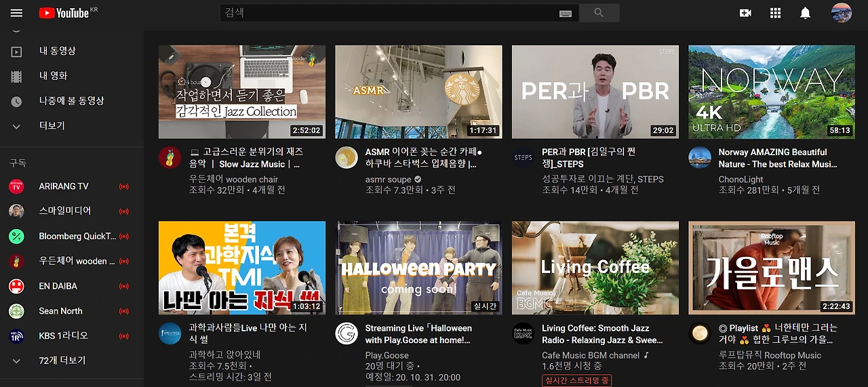Viewport: 868px width, 387px height.
Task: Play the NORWAY 4K thumbnail
Action: [x=772, y=92]
